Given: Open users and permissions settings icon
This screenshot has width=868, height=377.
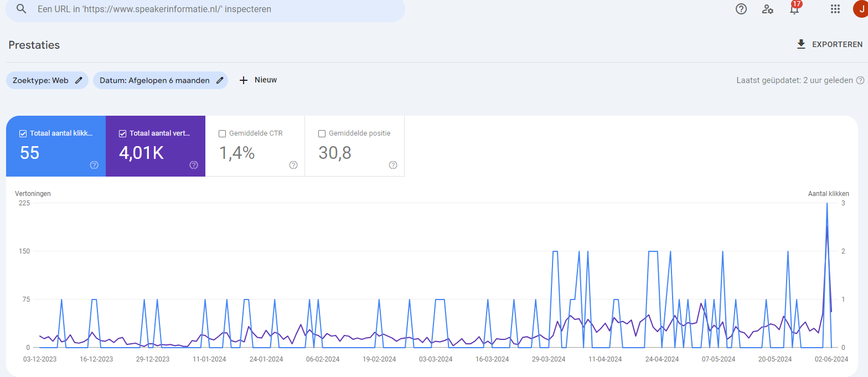Looking at the screenshot, I should 768,9.
